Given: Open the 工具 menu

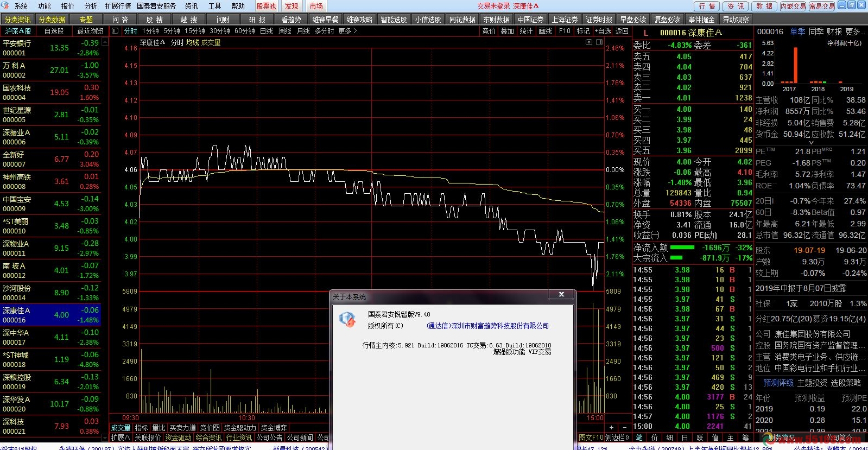Looking at the screenshot, I should tap(215, 6).
